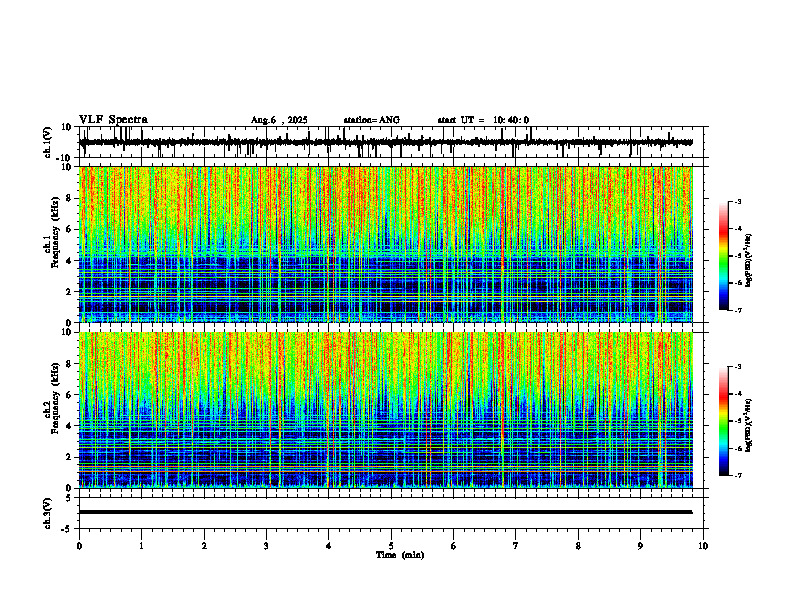Click the "5" tick on the time axis
792x612 pixels.
pyautogui.click(x=391, y=546)
